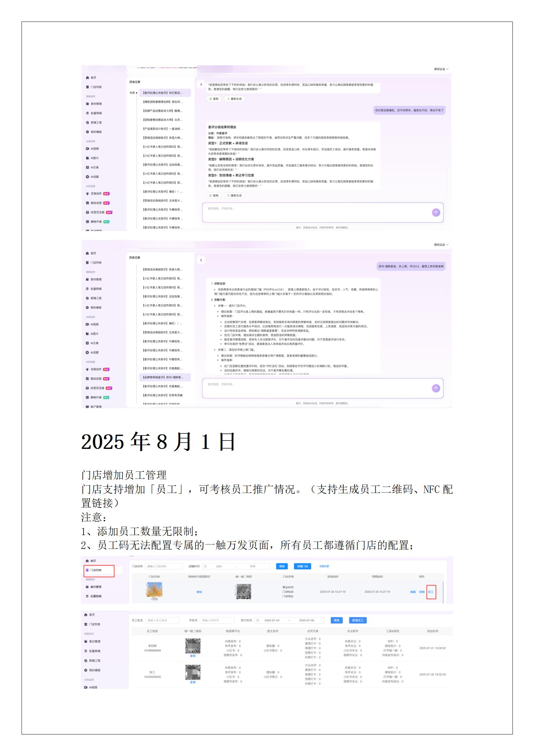Expand the 测试企业 dropdown in the top screenshot
The width and height of the screenshot is (534, 756).
tap(441, 69)
